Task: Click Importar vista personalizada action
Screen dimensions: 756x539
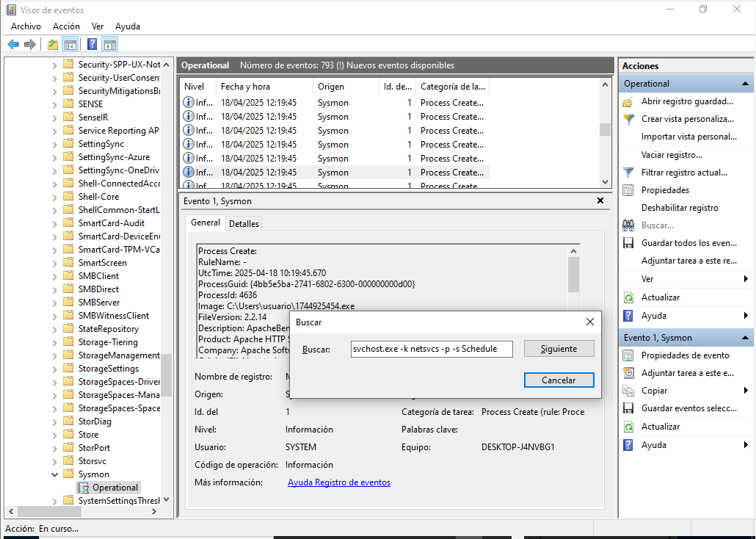Action: pyautogui.click(x=689, y=137)
